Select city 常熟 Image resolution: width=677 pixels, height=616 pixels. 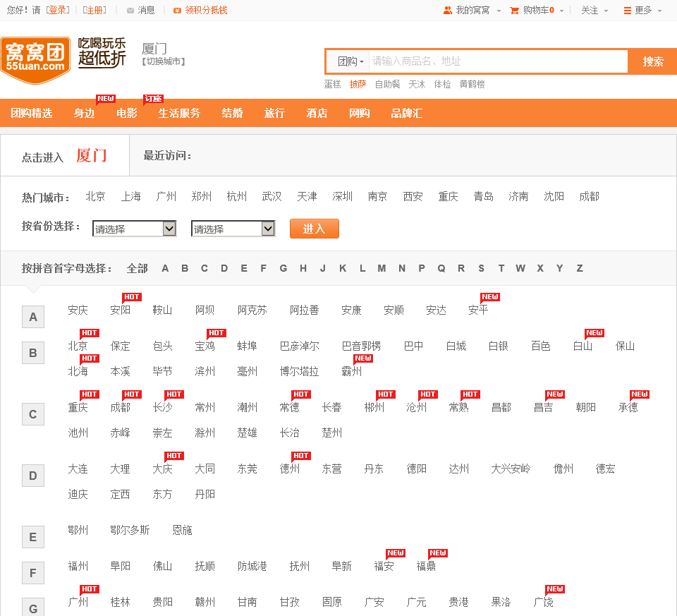pos(459,407)
